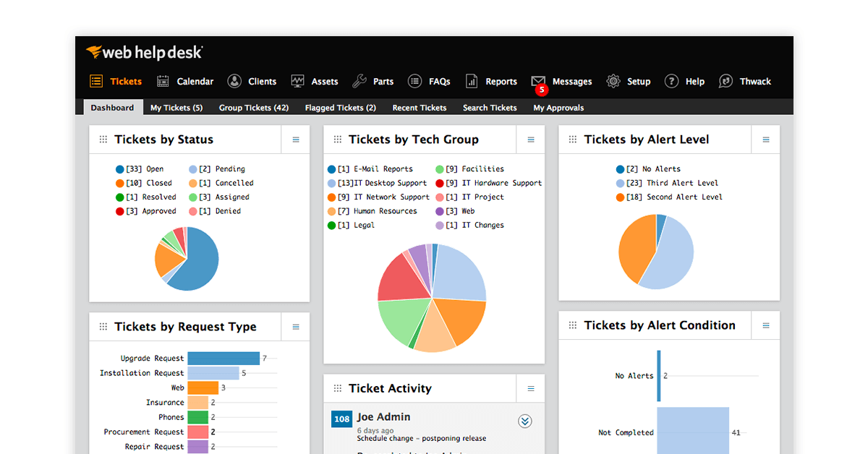Viewport: 868px width, 454px height.
Task: Click the Calendar menu label
Action: pos(195,82)
